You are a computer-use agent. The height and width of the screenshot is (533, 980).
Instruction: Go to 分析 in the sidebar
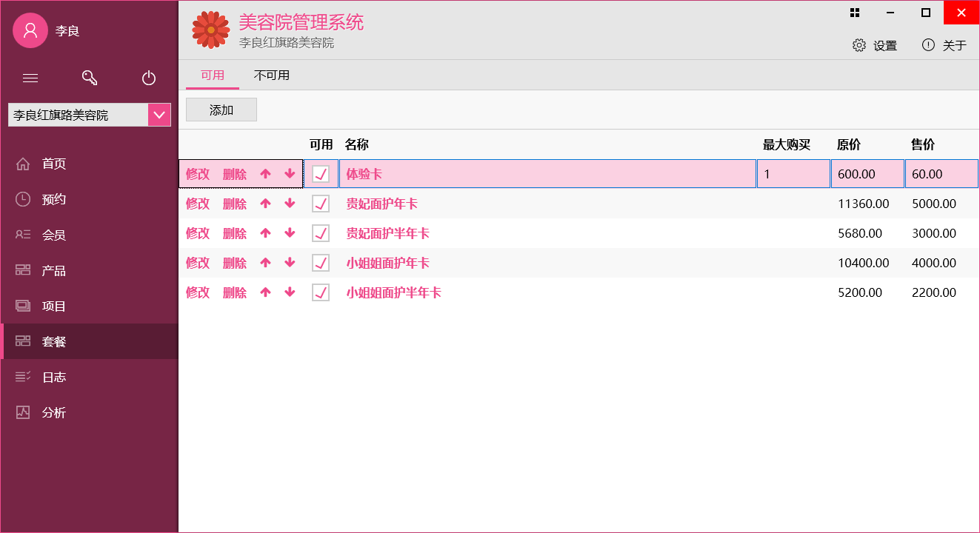[53, 412]
